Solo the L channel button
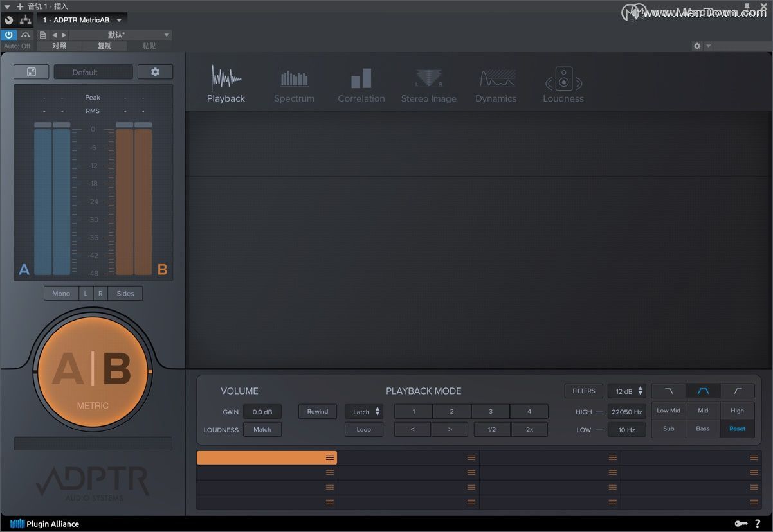773x532 pixels. (86, 294)
